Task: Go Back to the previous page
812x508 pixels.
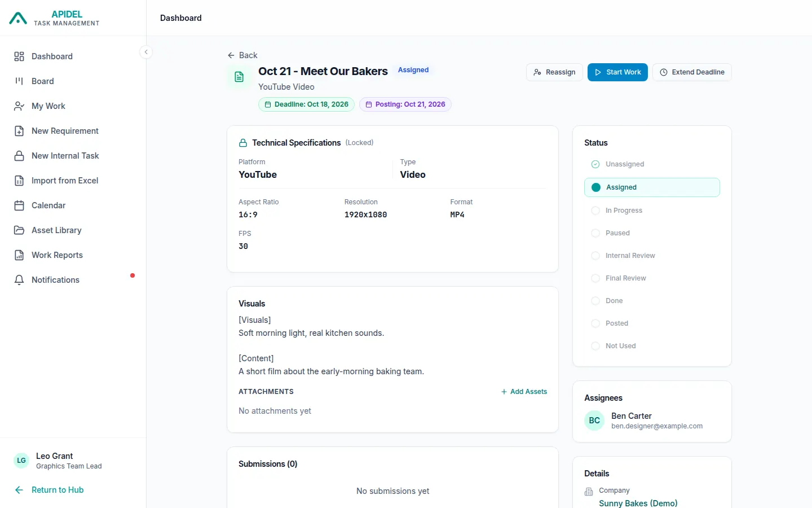Action: click(242, 55)
